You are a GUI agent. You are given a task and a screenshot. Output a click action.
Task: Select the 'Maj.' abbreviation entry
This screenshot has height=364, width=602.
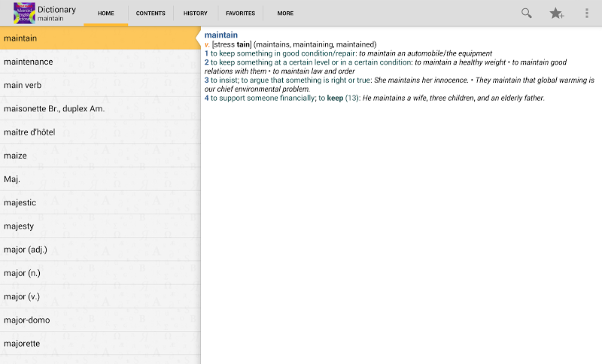tap(100, 179)
